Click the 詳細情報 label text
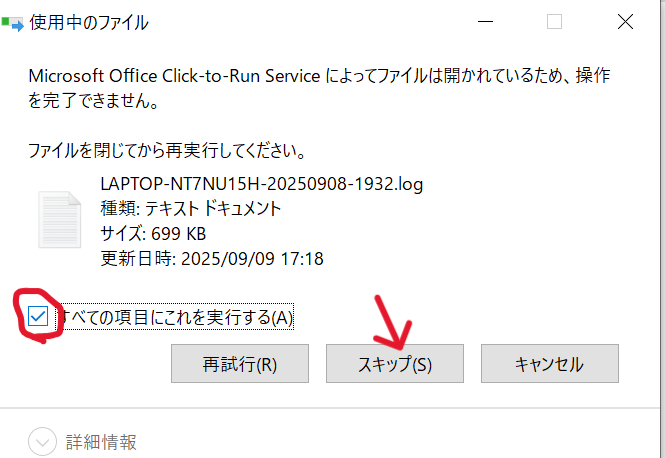The width and height of the screenshot is (665, 458). pyautogui.click(x=101, y=442)
